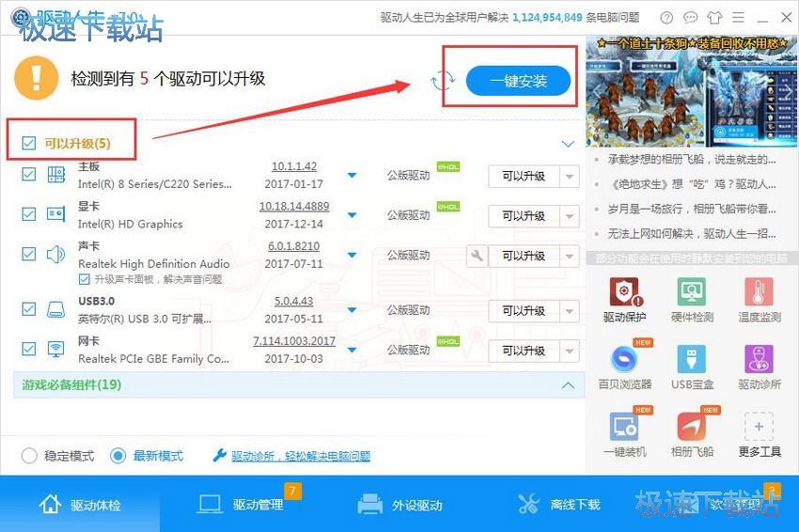
Task: Click the count 1,124,954,849 in title bar
Action: pos(547,17)
